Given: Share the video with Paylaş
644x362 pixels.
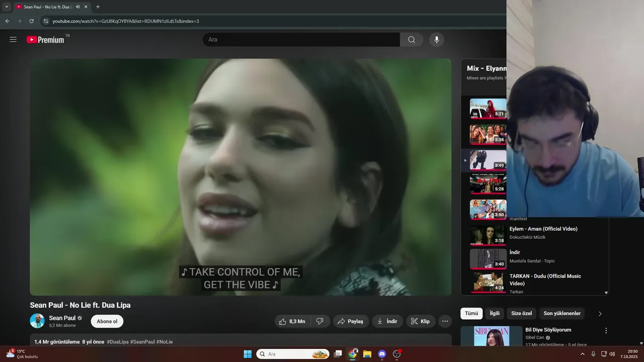Looking at the screenshot, I should point(351,321).
